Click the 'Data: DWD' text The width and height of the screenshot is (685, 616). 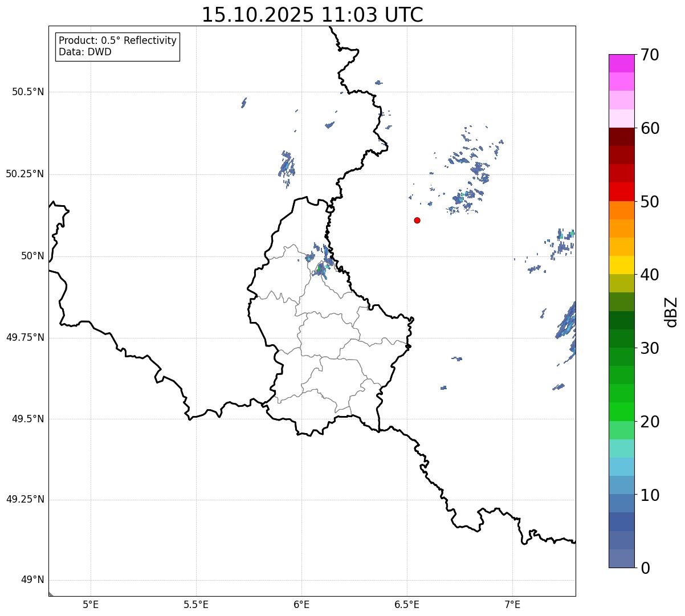[85, 52]
